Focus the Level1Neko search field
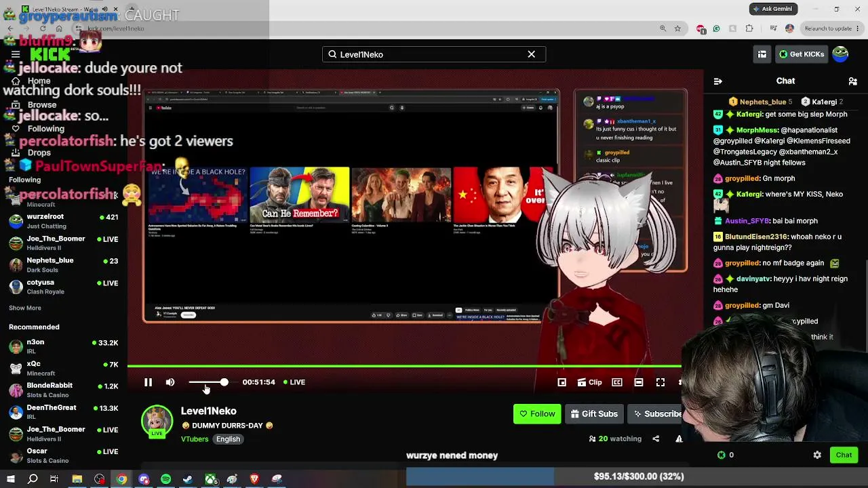Image resolution: width=868 pixels, height=488 pixels. (x=434, y=54)
